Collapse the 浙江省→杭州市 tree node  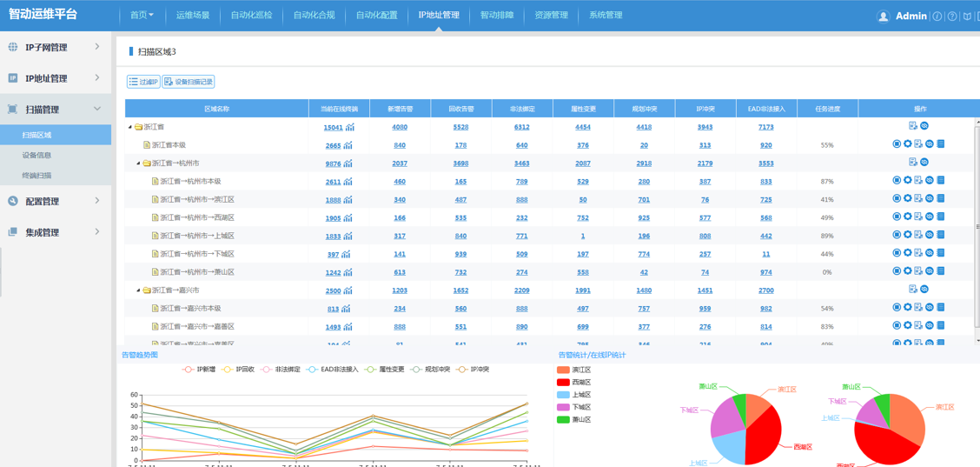(x=137, y=163)
